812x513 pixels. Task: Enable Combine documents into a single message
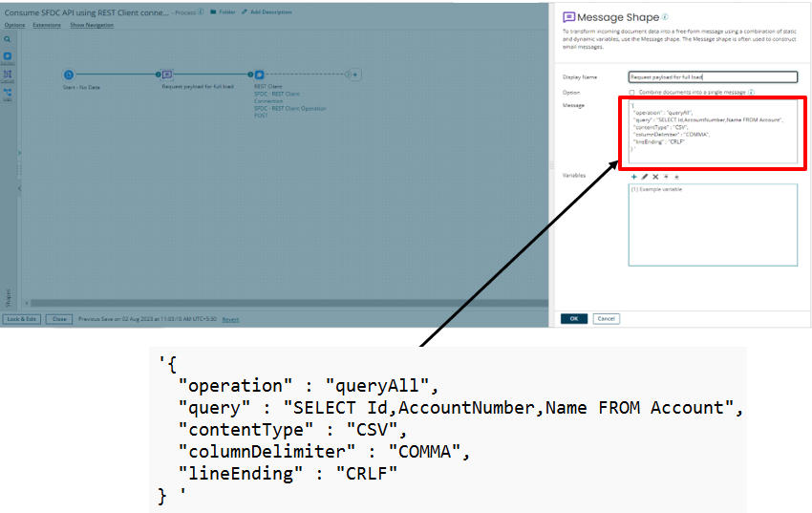(631, 92)
